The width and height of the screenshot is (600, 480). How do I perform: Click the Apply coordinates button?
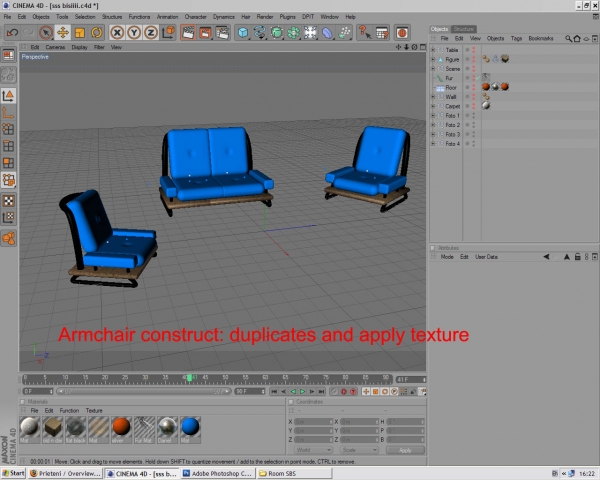click(x=405, y=450)
